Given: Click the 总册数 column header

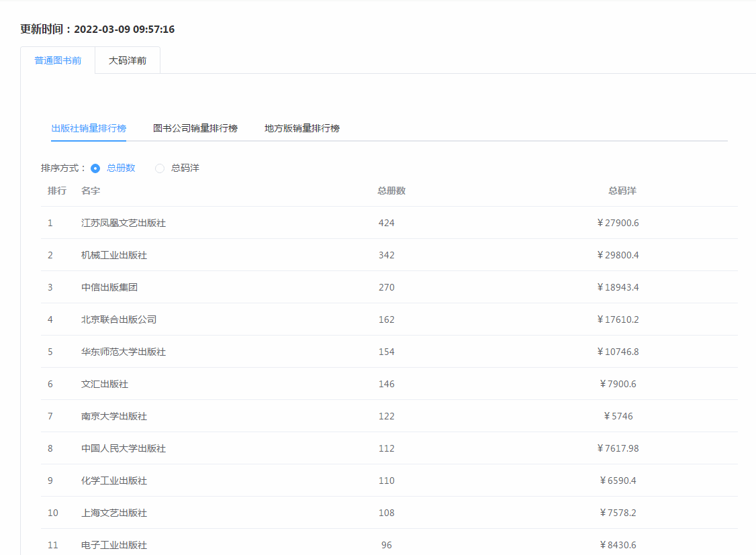Looking at the screenshot, I should (x=391, y=191).
